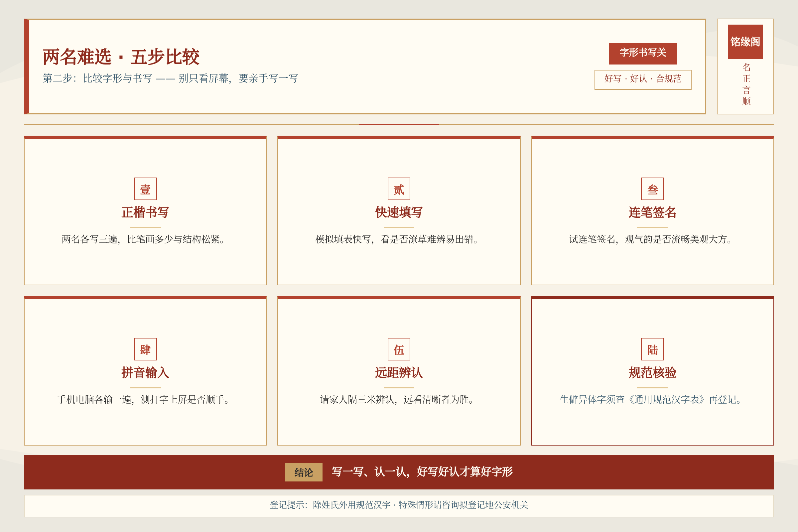Click the 肆 numeral badge icon

[x=146, y=349]
